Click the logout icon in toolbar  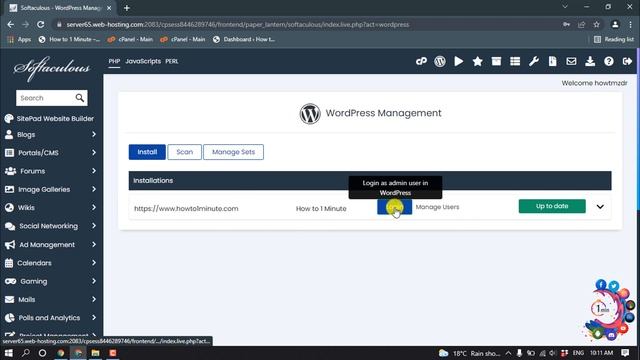click(627, 61)
